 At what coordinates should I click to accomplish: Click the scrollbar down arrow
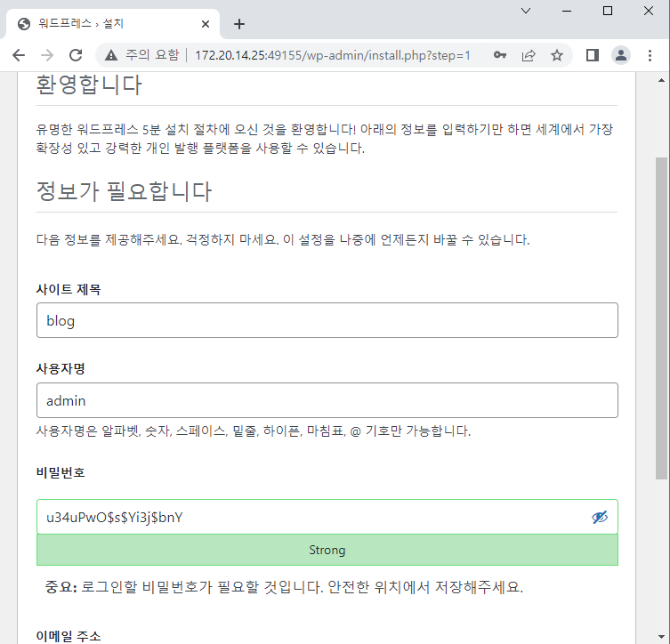(x=661, y=637)
